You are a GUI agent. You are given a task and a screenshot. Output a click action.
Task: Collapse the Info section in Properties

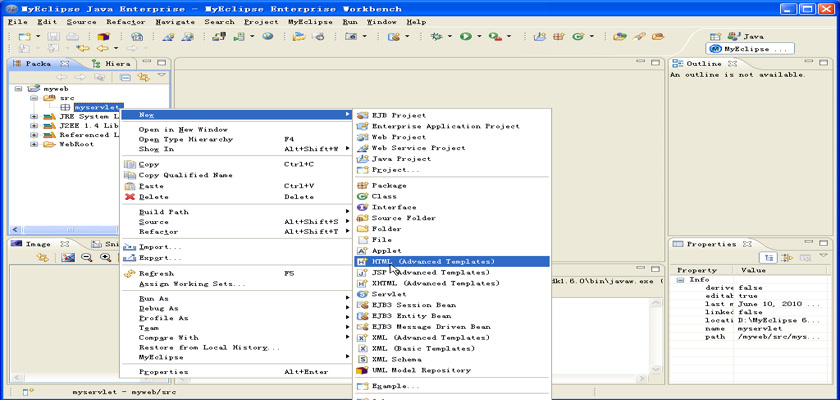coord(680,280)
